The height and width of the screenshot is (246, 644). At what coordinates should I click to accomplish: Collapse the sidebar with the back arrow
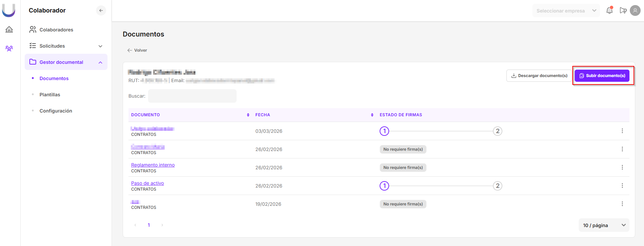[101, 10]
